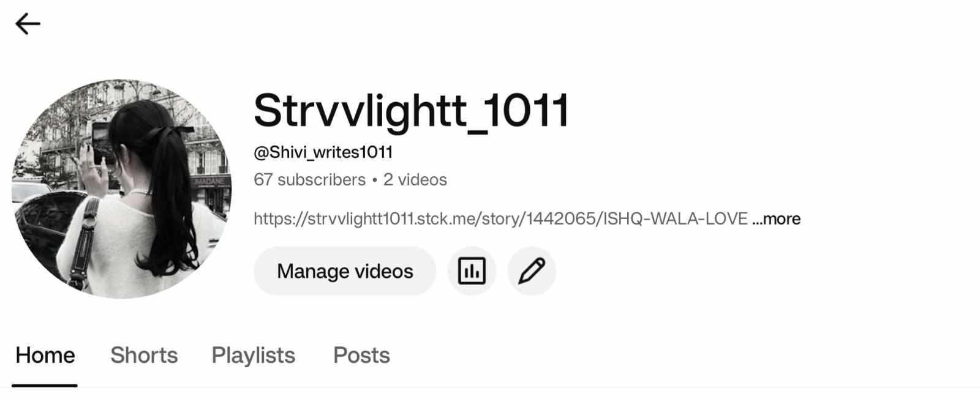Screen dimensions: 980x399
Task: Open the strvvlightt1011.stck.me story link
Action: [500, 219]
